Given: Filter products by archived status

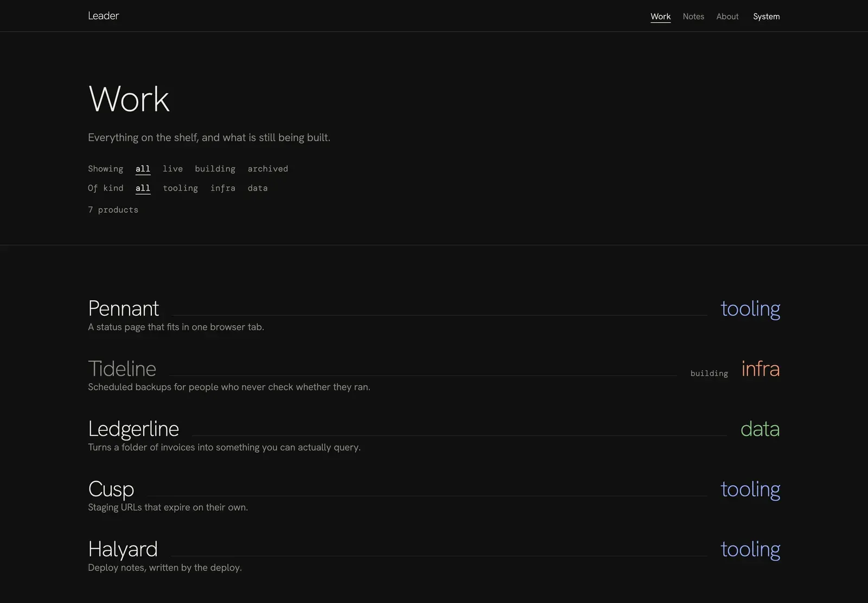Looking at the screenshot, I should tap(267, 169).
